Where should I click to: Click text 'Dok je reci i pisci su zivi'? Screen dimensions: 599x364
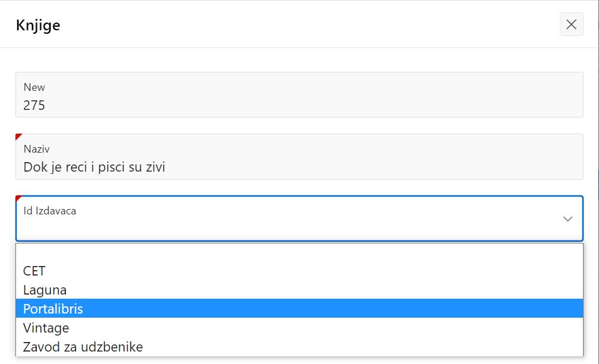point(94,167)
